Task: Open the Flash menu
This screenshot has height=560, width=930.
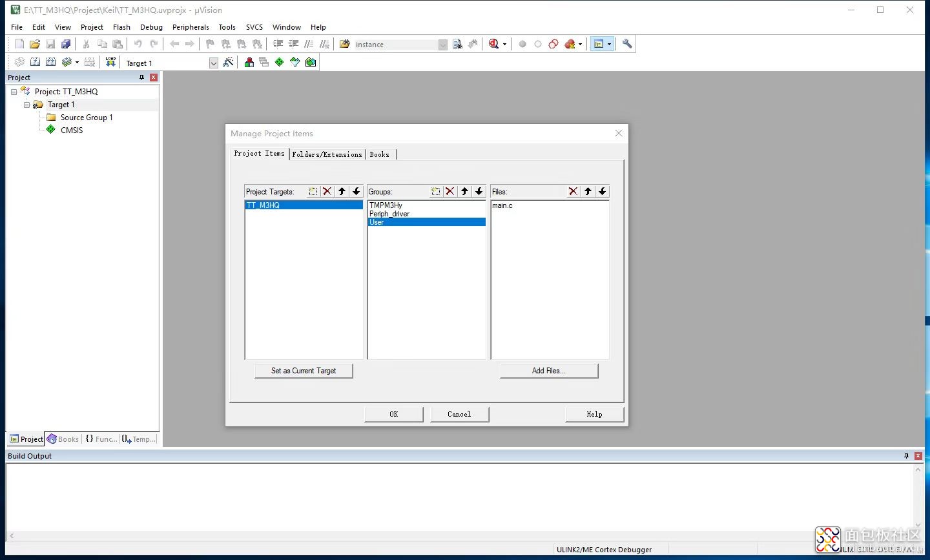Action: [121, 27]
